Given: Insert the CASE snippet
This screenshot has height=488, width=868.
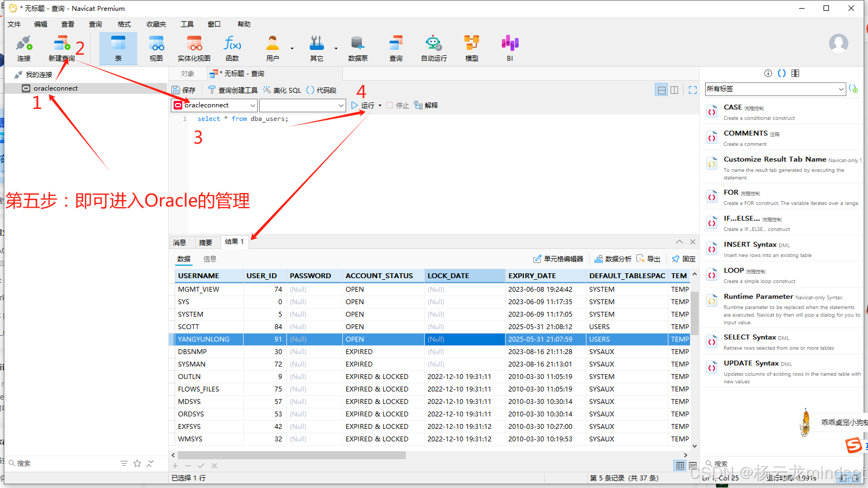Looking at the screenshot, I should coord(782,112).
